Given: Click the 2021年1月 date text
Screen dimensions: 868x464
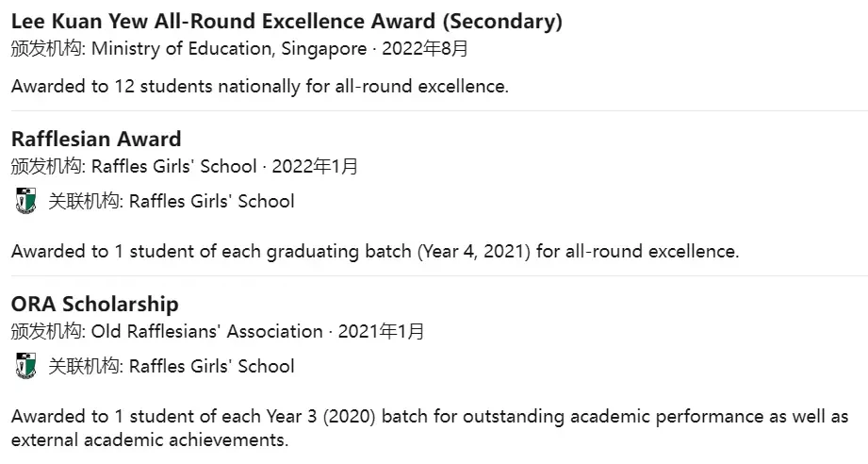Looking at the screenshot, I should pos(382,331).
